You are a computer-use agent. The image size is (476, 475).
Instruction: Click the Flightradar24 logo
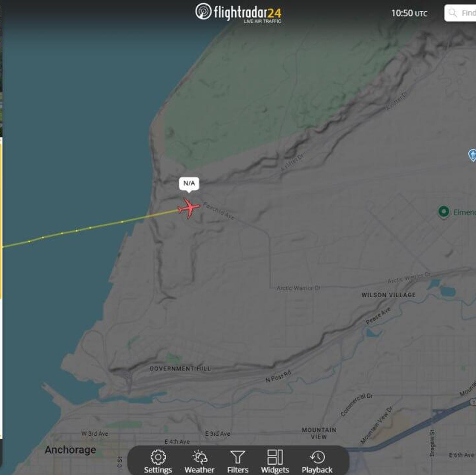point(238,13)
